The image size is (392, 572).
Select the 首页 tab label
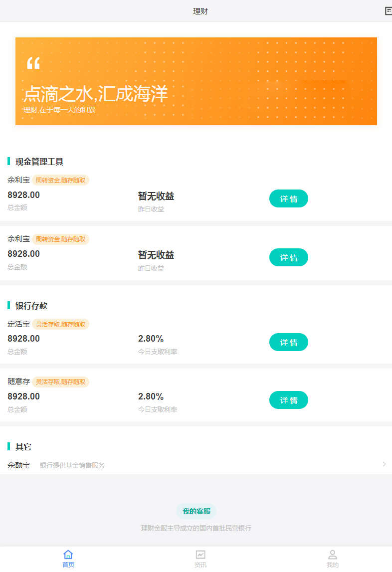68,565
